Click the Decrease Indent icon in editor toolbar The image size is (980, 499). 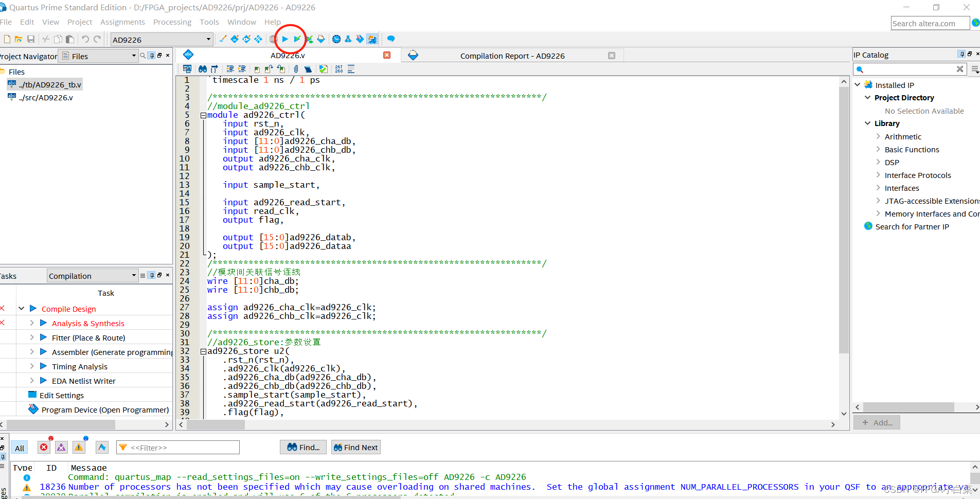tap(242, 69)
